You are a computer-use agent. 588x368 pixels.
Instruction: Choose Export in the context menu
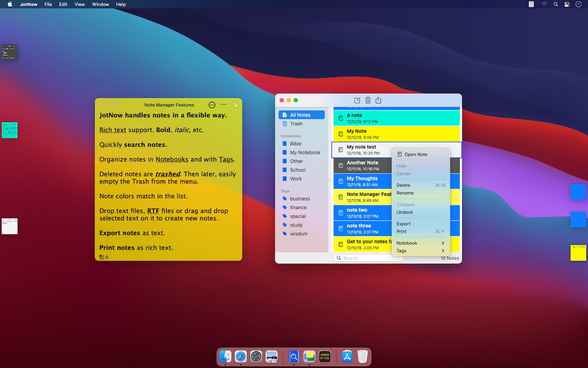click(x=403, y=224)
